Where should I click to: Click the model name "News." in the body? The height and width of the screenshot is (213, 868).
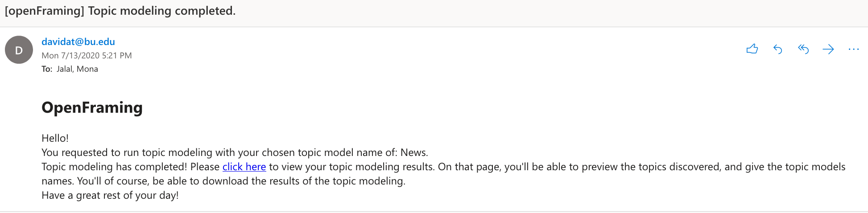coord(414,152)
